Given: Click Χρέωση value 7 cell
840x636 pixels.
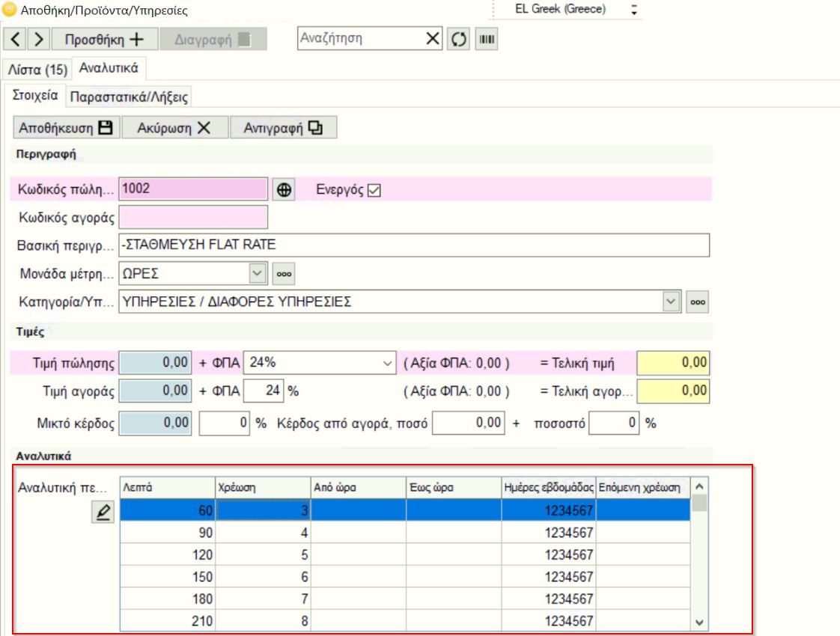Looking at the screenshot, I should (x=263, y=599).
